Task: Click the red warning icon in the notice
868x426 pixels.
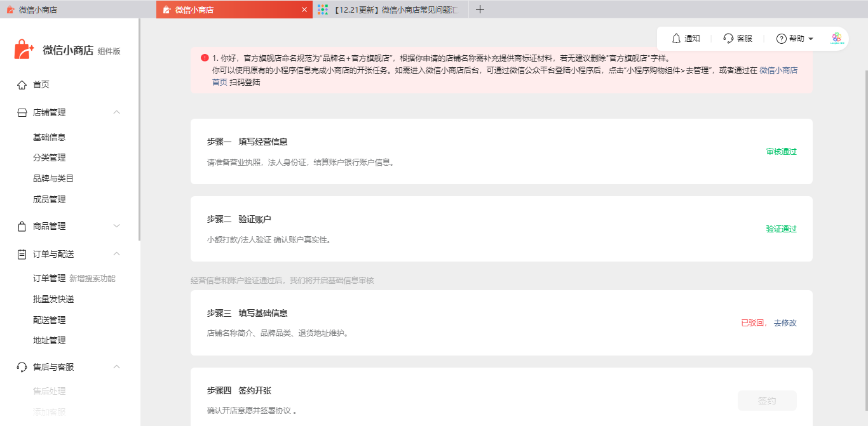Action: coord(205,57)
